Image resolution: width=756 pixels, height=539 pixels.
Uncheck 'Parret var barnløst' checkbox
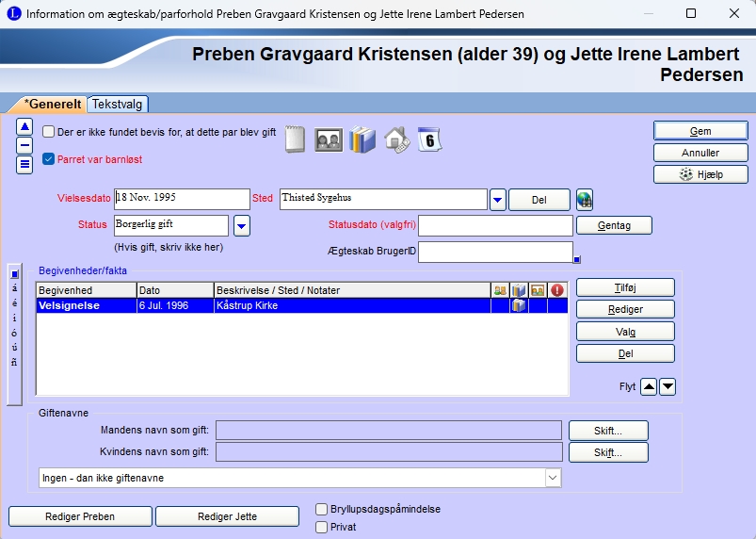[x=49, y=159]
